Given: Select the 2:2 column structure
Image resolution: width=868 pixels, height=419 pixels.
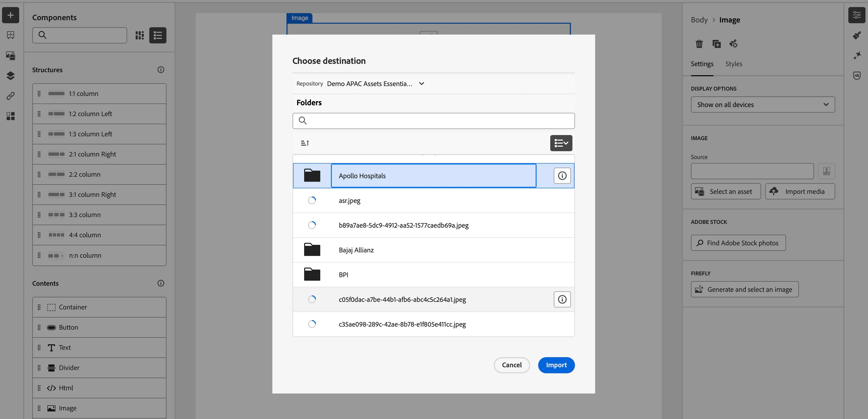Looking at the screenshot, I should pyautogui.click(x=99, y=174).
